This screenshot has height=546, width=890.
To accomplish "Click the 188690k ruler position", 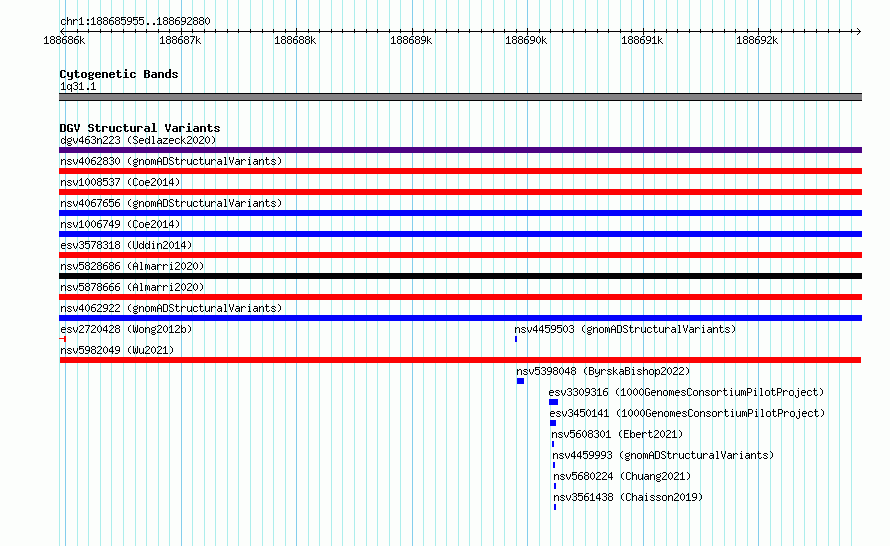I will point(526,40).
